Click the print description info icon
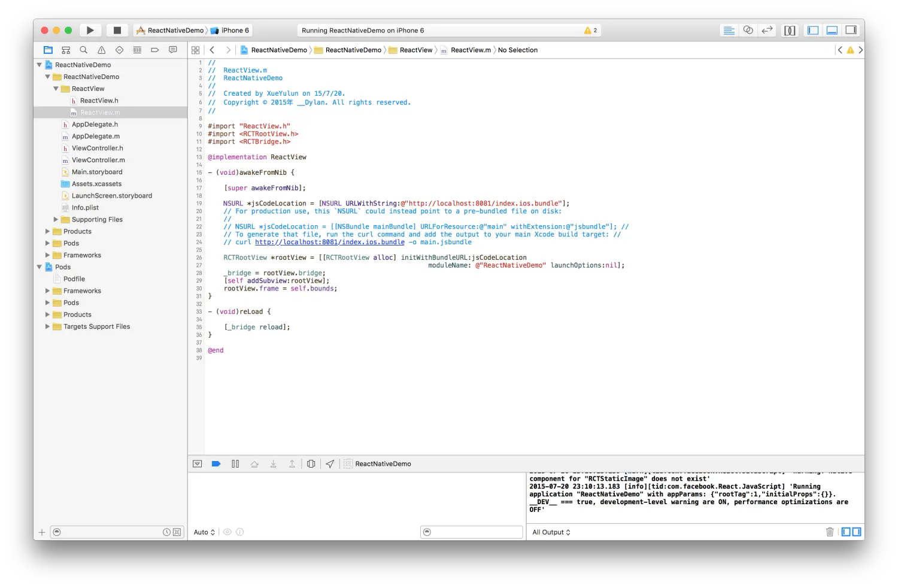The image size is (898, 588). click(x=240, y=532)
